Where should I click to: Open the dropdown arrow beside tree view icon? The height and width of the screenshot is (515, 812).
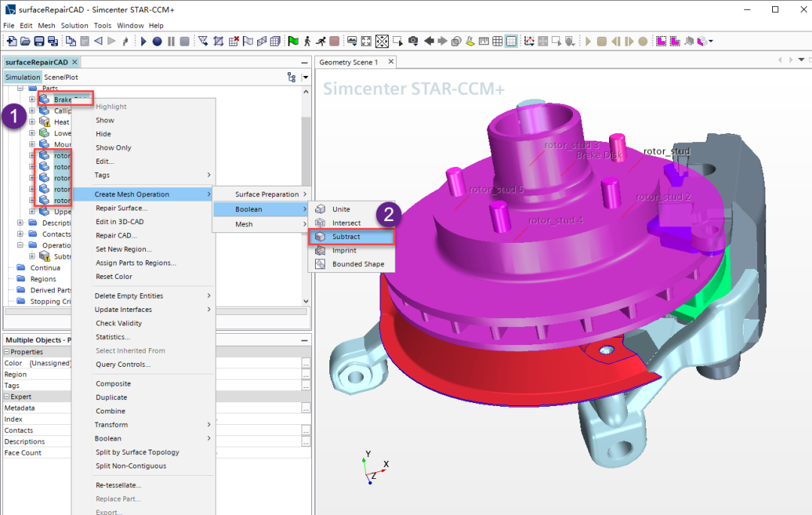(305, 77)
